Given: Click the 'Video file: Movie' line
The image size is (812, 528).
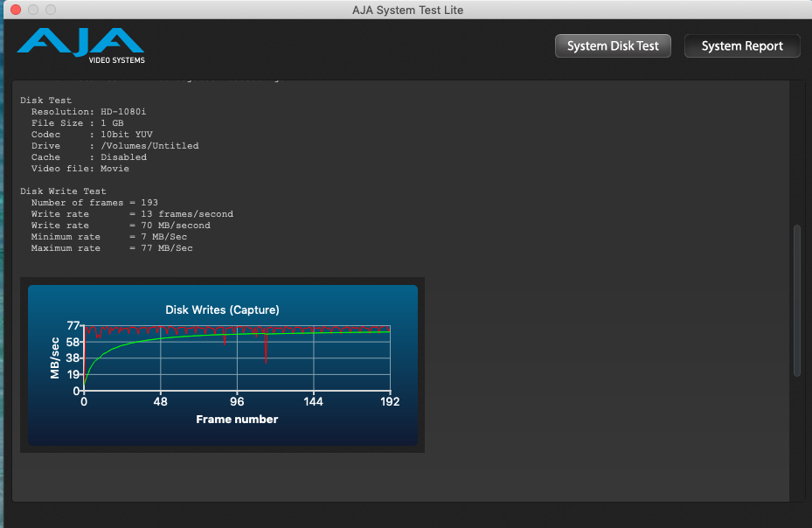Looking at the screenshot, I should (x=80, y=169).
